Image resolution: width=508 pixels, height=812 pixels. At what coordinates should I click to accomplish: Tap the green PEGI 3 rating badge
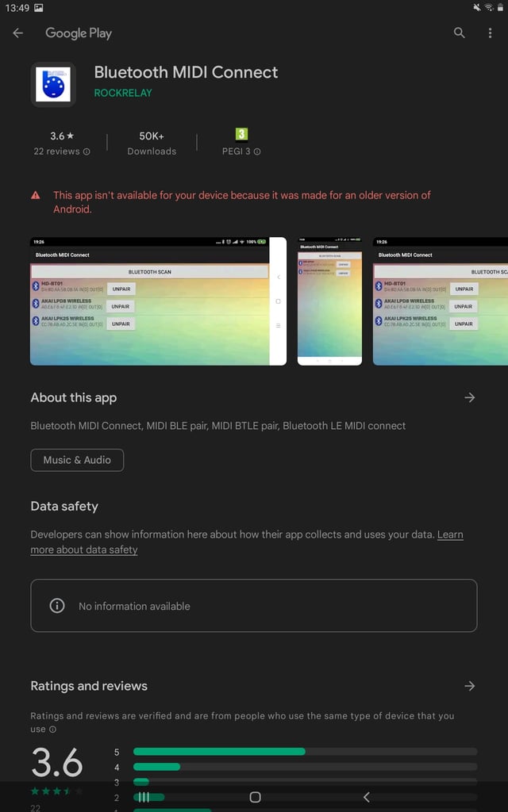241,135
